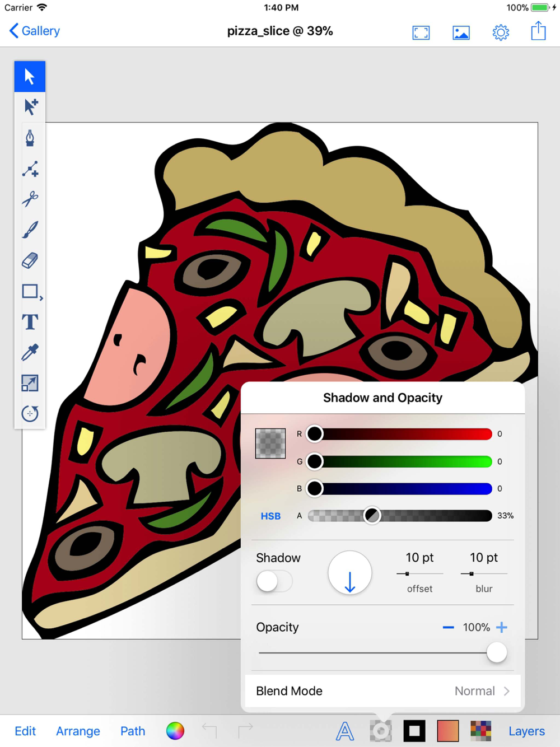
Task: Open the Rectangle shape tool submenu
Action: pos(31,292)
